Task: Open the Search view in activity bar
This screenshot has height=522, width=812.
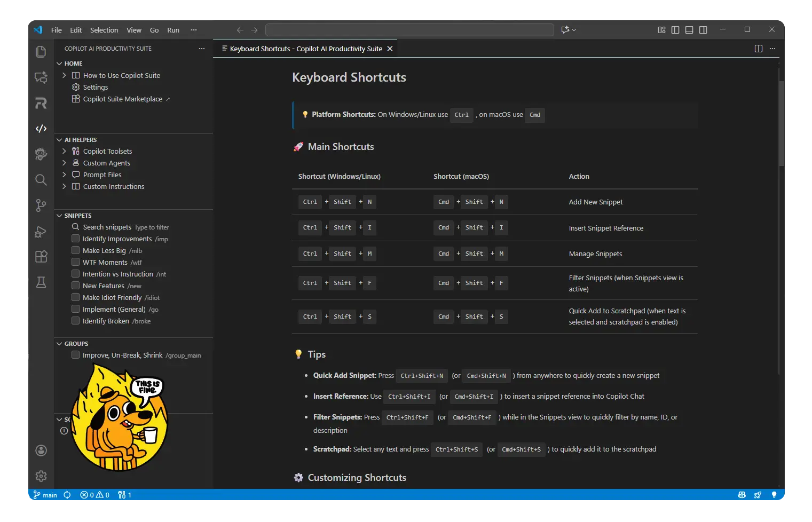Action: pyautogui.click(x=41, y=180)
